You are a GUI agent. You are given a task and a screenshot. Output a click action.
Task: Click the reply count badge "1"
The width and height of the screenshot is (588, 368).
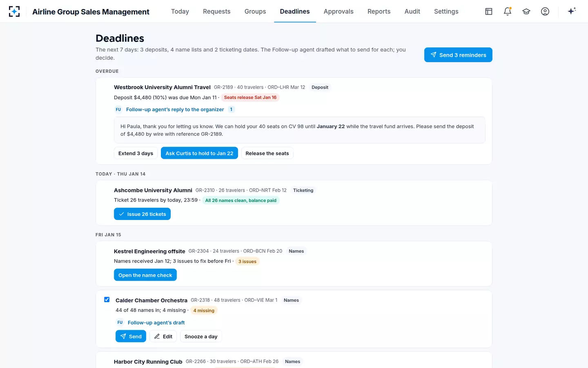coord(231,110)
